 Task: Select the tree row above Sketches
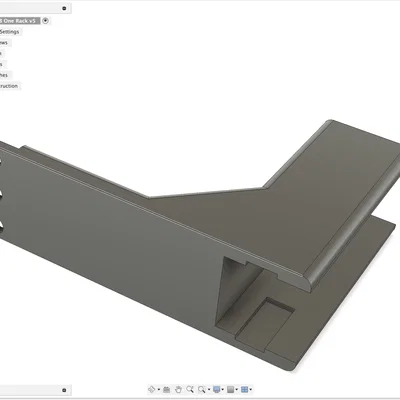[2, 64]
